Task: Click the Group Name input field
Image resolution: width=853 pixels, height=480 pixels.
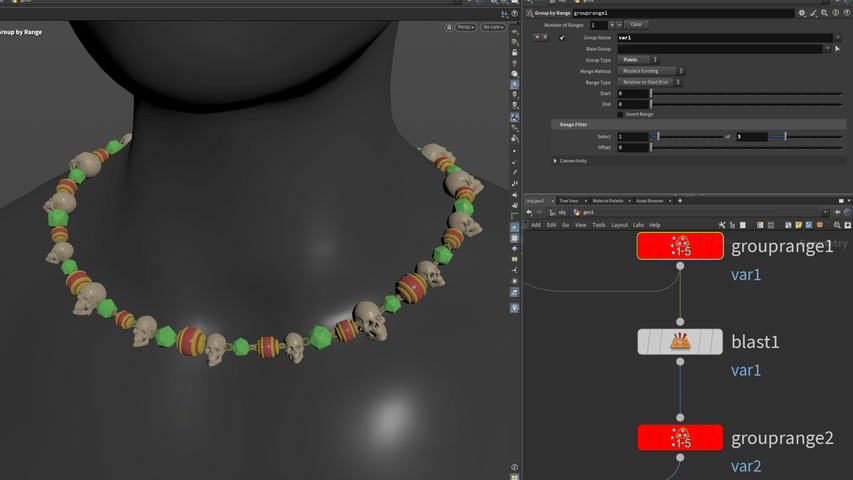Action: (725, 38)
